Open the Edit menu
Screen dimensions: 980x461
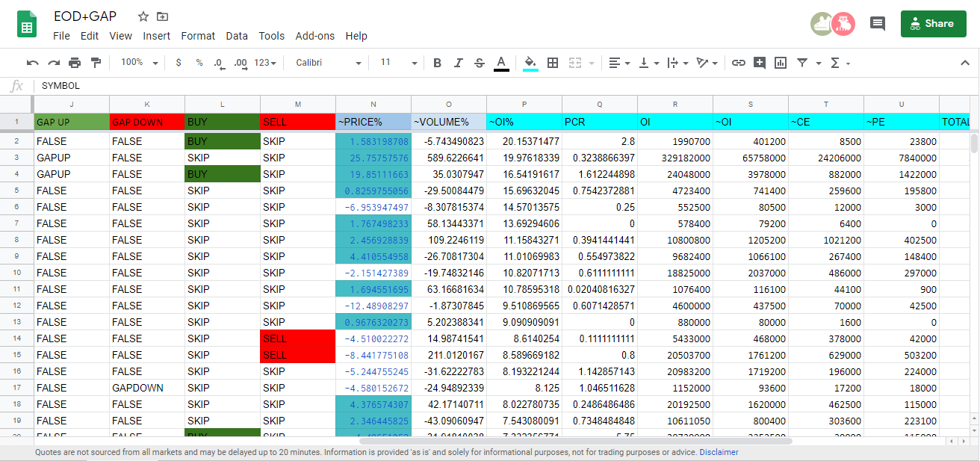click(90, 36)
